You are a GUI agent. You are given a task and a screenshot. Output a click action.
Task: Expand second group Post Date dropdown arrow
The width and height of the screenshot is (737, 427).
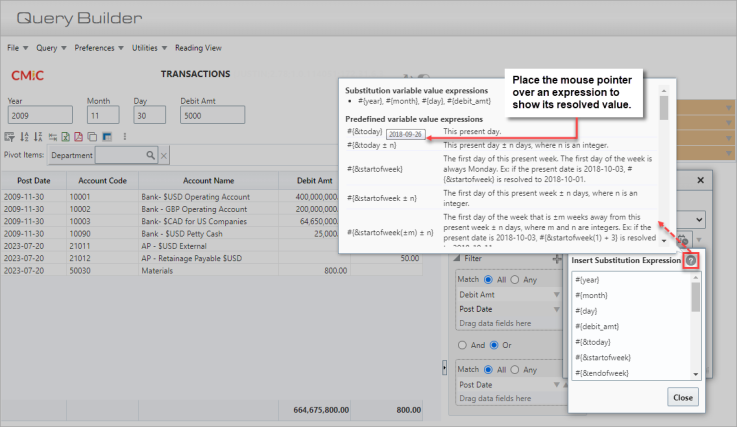557,385
